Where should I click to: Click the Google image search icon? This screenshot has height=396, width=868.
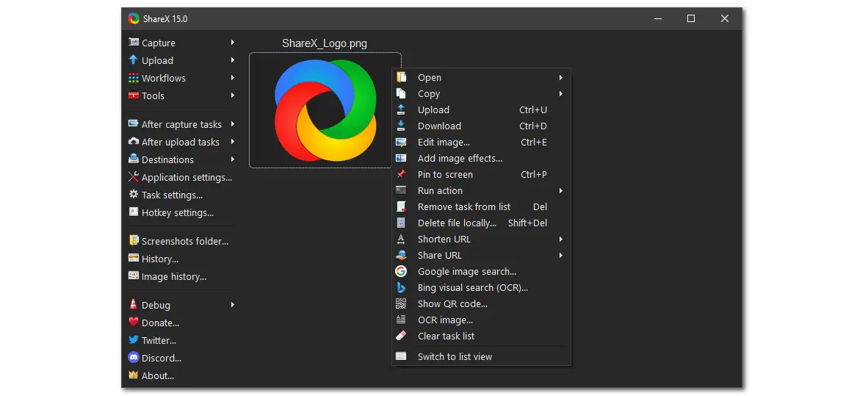pyautogui.click(x=401, y=272)
